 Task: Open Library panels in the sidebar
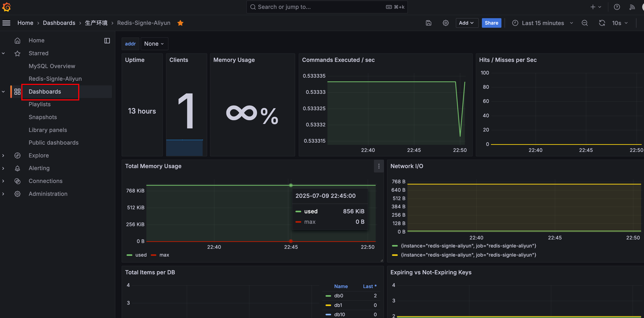coord(48,130)
